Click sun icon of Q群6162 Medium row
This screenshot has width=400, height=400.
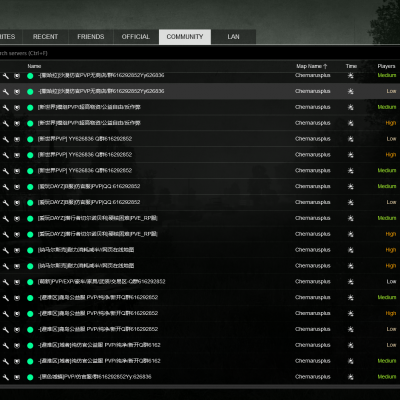(351, 361)
